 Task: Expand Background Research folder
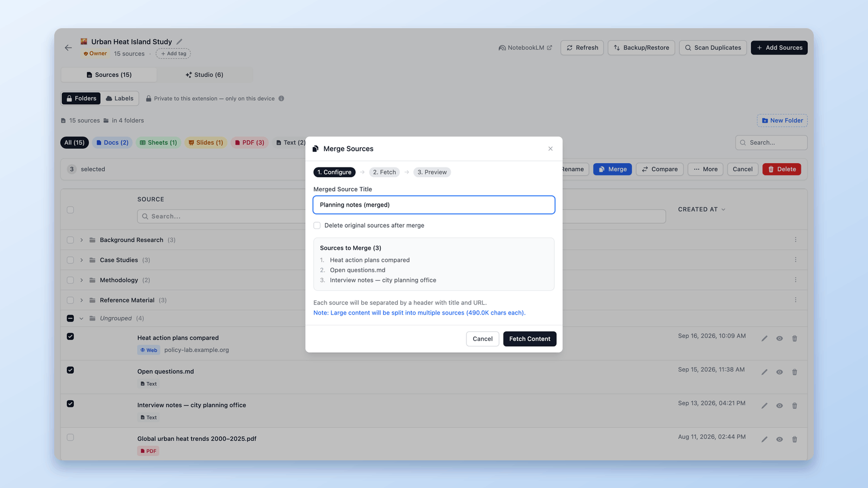point(81,240)
